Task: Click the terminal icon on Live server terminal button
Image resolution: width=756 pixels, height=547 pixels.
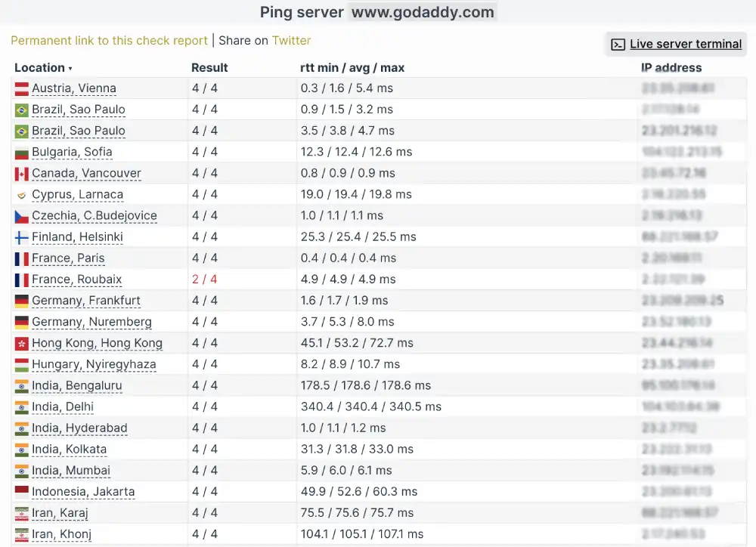Action: (x=617, y=44)
